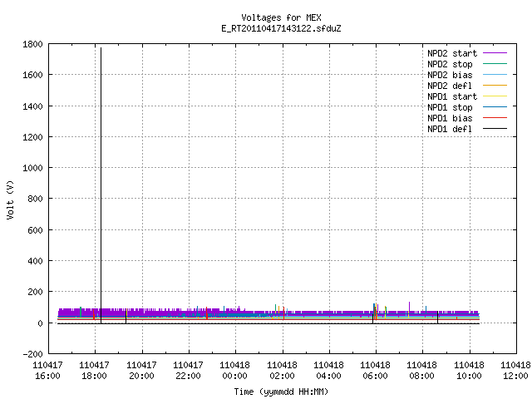Click the chart title "Voltages for MEX"
This screenshot has width=532, height=399.
(281, 17)
